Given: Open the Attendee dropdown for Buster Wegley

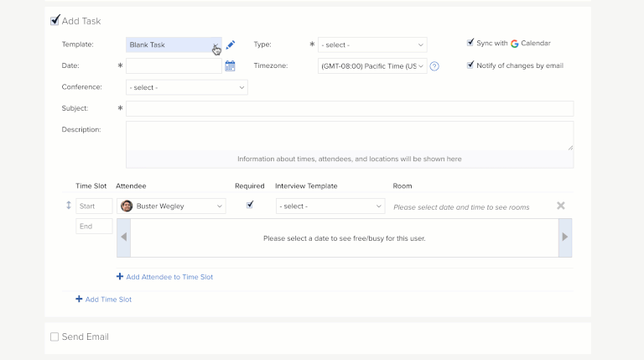Looking at the screenshot, I should coord(171,206).
